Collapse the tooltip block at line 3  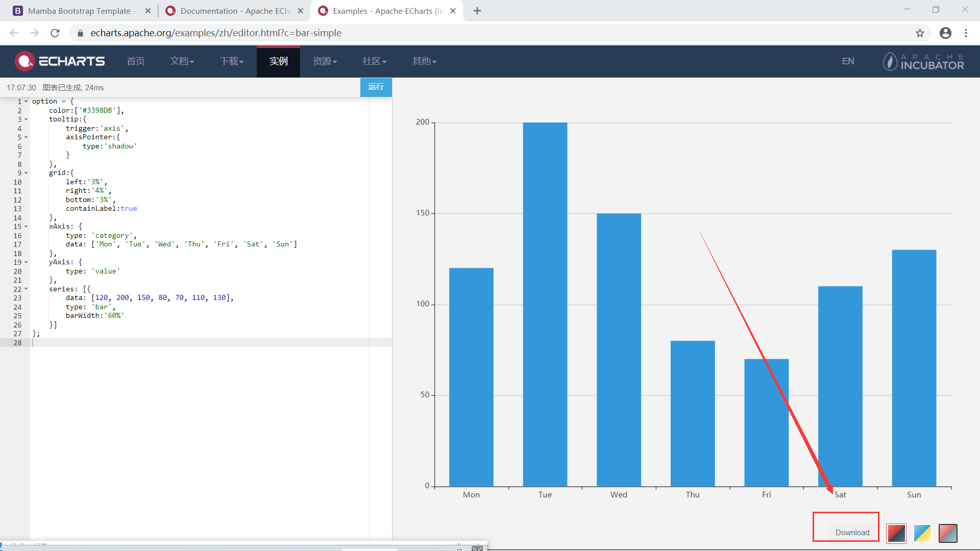pos(26,119)
